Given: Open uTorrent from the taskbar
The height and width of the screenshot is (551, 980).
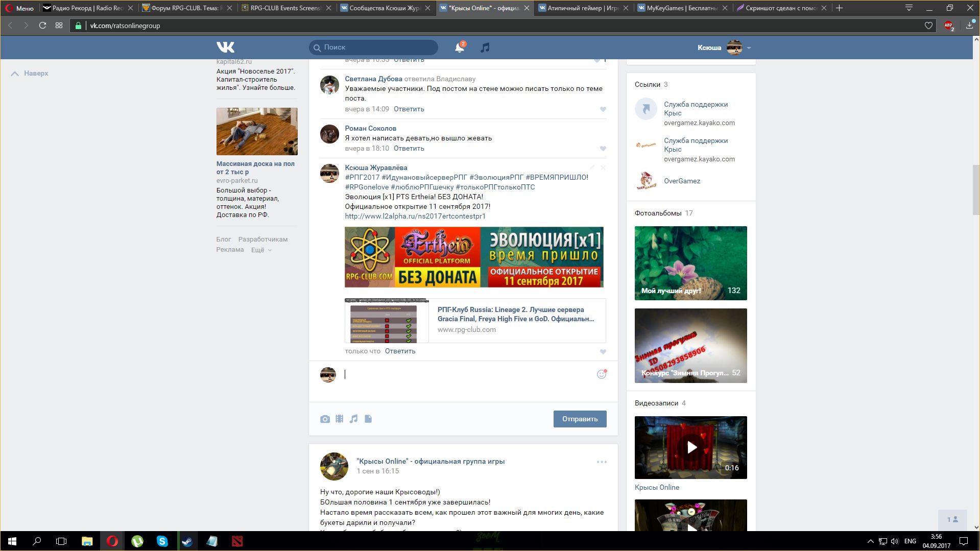Looking at the screenshot, I should [x=137, y=541].
